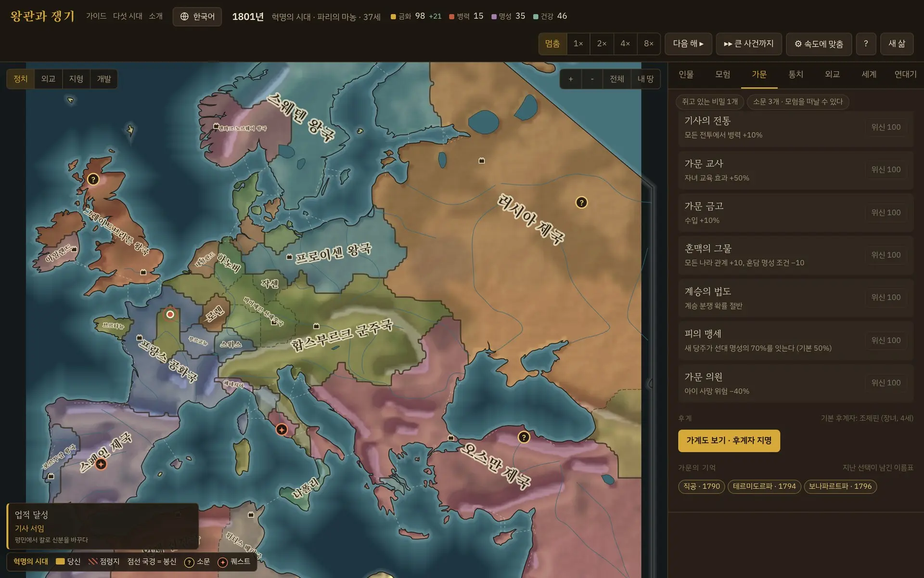Click the 큰 사건까지 skip button
The height and width of the screenshot is (578, 924).
tap(749, 44)
